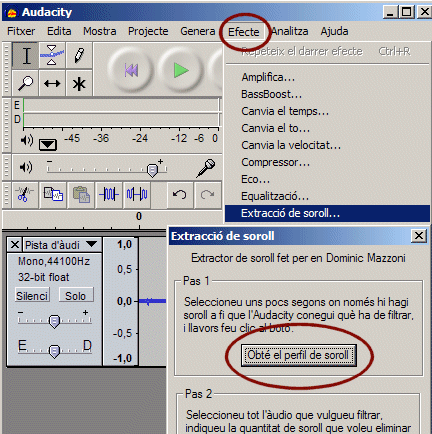The image size is (432, 434).
Task: Click the Undo arrow icon
Action: click(x=179, y=195)
